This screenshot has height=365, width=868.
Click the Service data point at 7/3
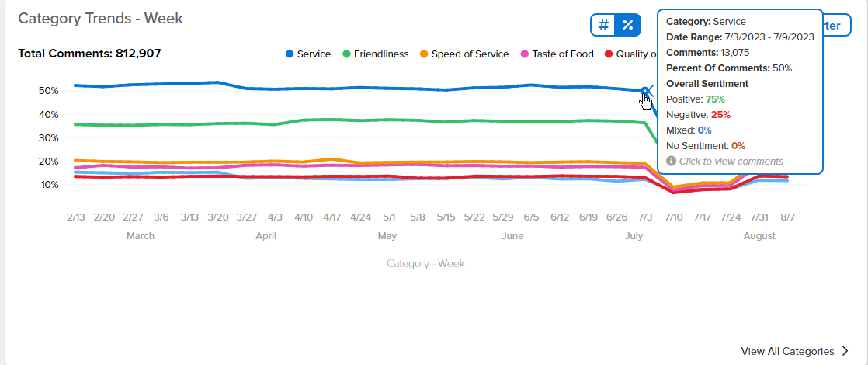tap(645, 91)
